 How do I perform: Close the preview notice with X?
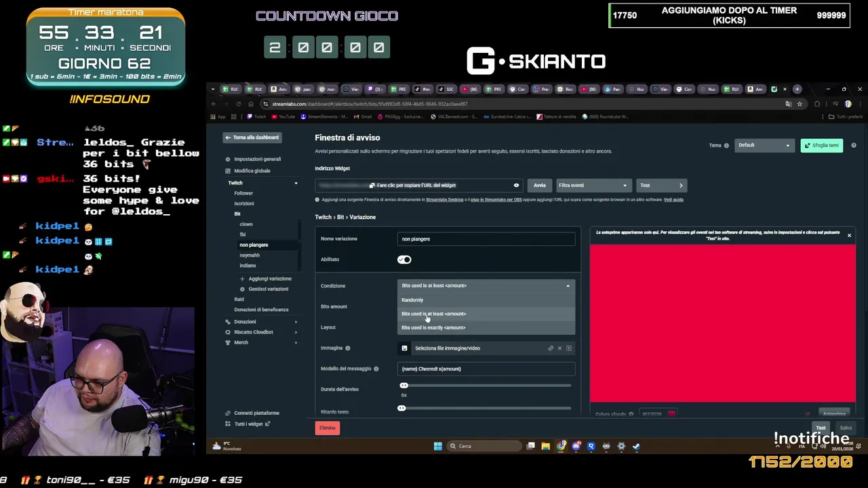point(849,236)
